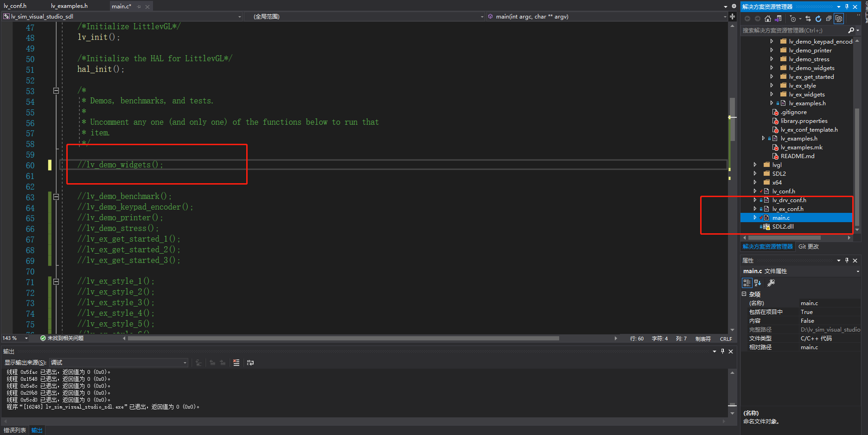This screenshot has height=435, width=868.
Task: Click the editor horizontal scrollbar
Action: 343,339
